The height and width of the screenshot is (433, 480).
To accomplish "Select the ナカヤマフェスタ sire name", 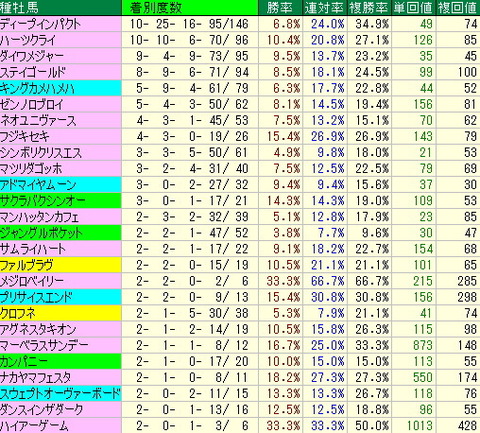I will (x=35, y=377).
